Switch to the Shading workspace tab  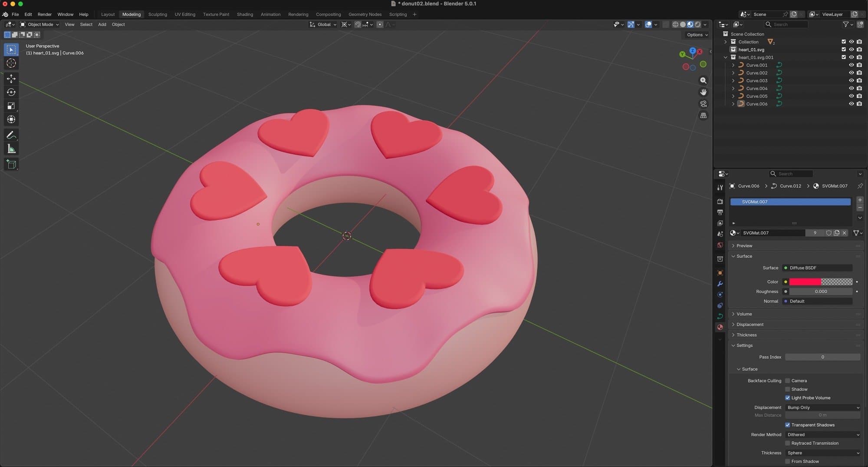245,14
